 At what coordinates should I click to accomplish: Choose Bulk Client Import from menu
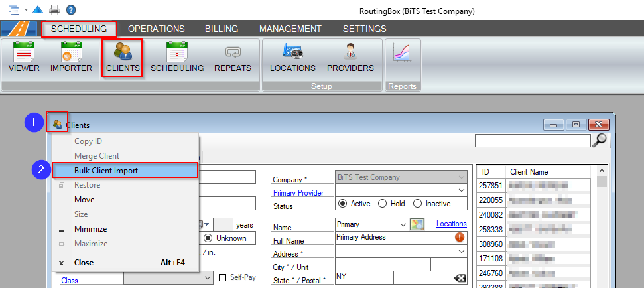click(x=125, y=171)
